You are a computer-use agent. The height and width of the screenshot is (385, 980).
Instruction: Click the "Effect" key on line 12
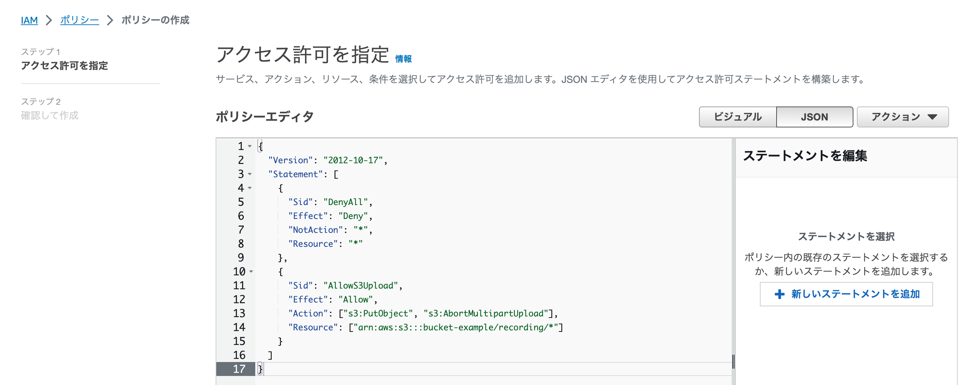point(308,299)
